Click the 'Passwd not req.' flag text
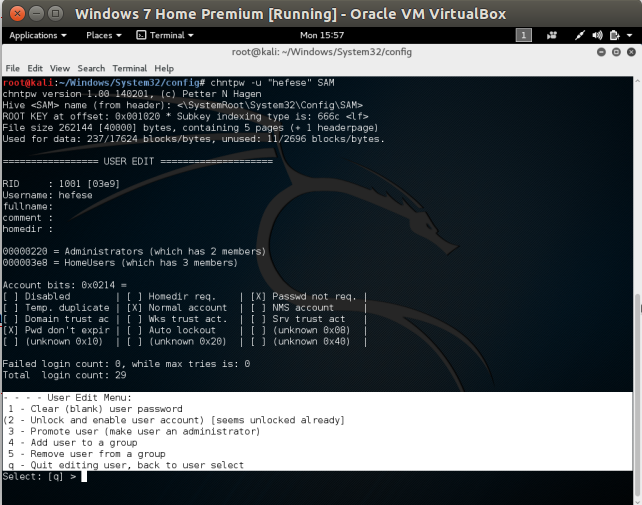Viewport: 642px width, 505px height. tap(314, 297)
